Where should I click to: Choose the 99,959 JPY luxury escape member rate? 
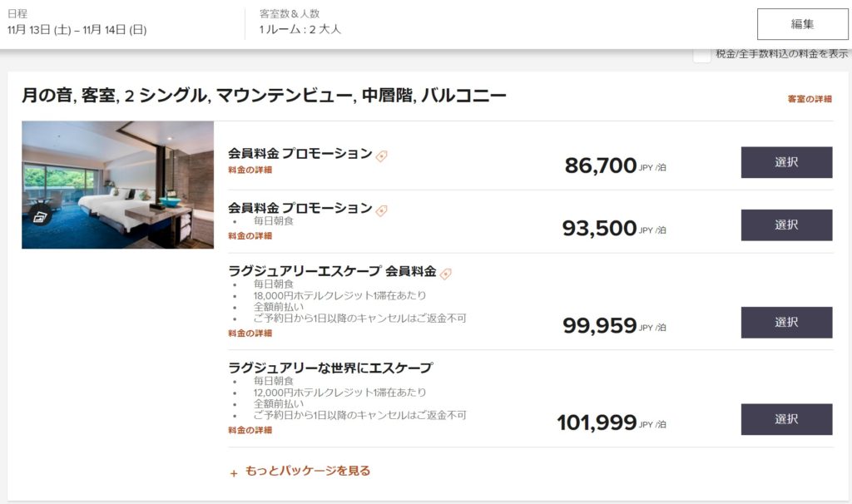tap(786, 322)
